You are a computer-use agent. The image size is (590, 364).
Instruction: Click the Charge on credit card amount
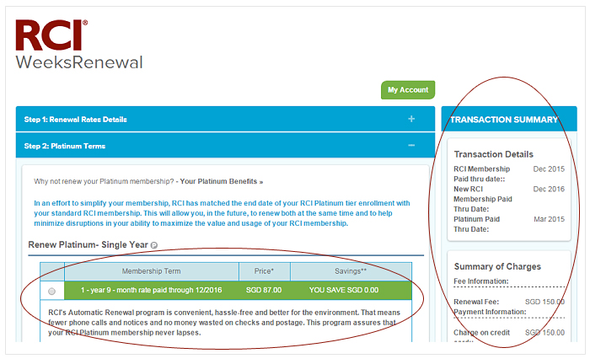pyautogui.click(x=544, y=333)
